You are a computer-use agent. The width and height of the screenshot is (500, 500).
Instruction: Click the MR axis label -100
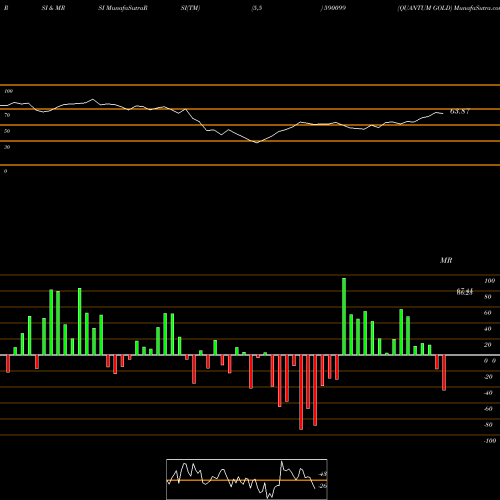pyautogui.click(x=490, y=441)
